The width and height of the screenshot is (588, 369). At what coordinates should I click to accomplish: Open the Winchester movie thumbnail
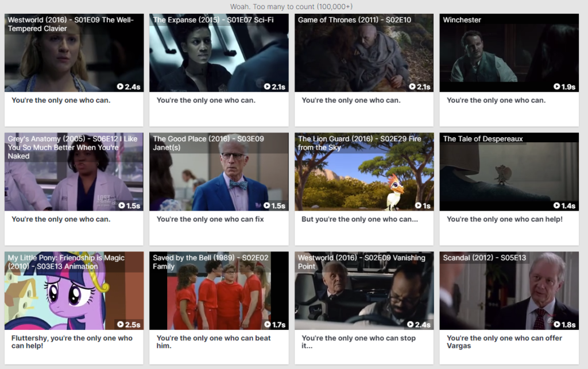[x=509, y=53]
